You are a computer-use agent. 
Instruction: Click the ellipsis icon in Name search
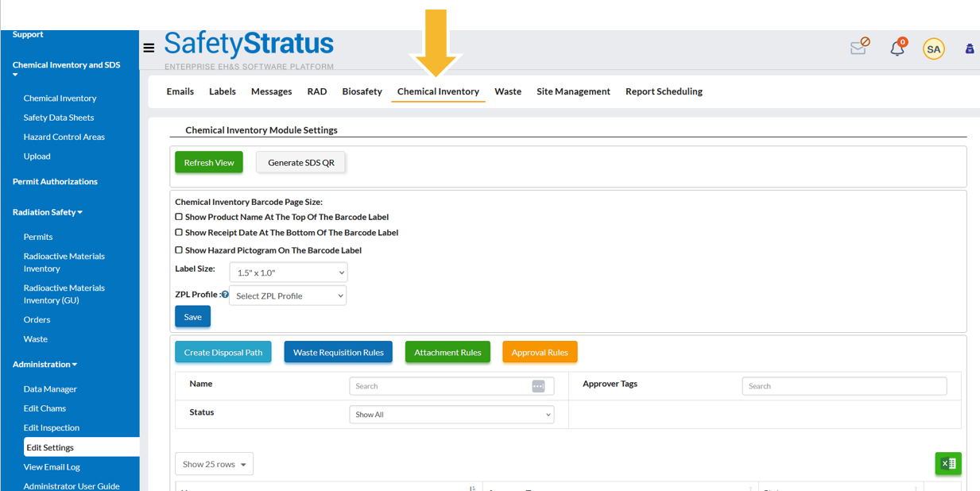pyautogui.click(x=538, y=386)
